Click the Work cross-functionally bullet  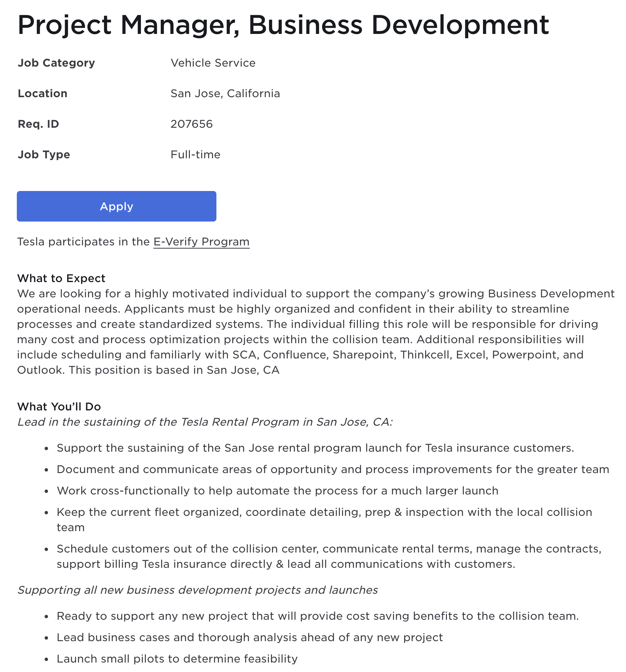coord(277,490)
